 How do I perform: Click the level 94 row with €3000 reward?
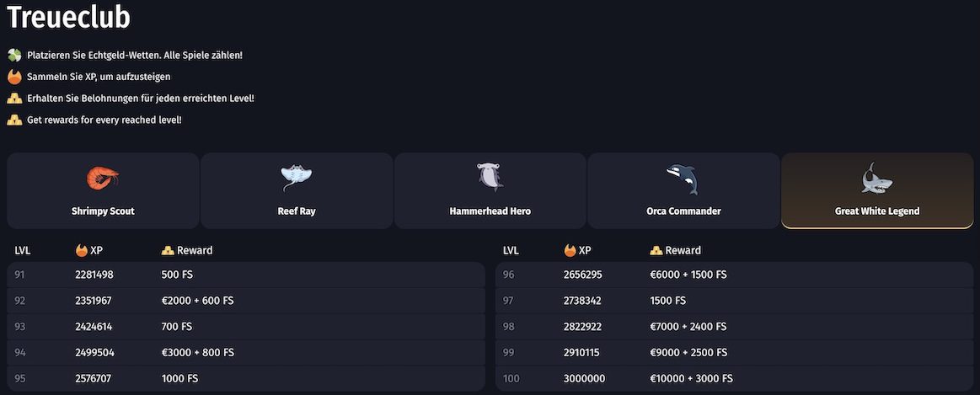click(245, 352)
